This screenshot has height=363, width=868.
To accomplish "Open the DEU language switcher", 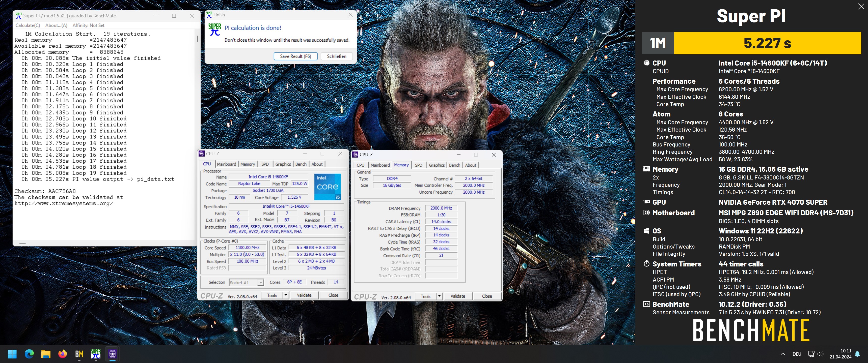I will click(x=797, y=354).
